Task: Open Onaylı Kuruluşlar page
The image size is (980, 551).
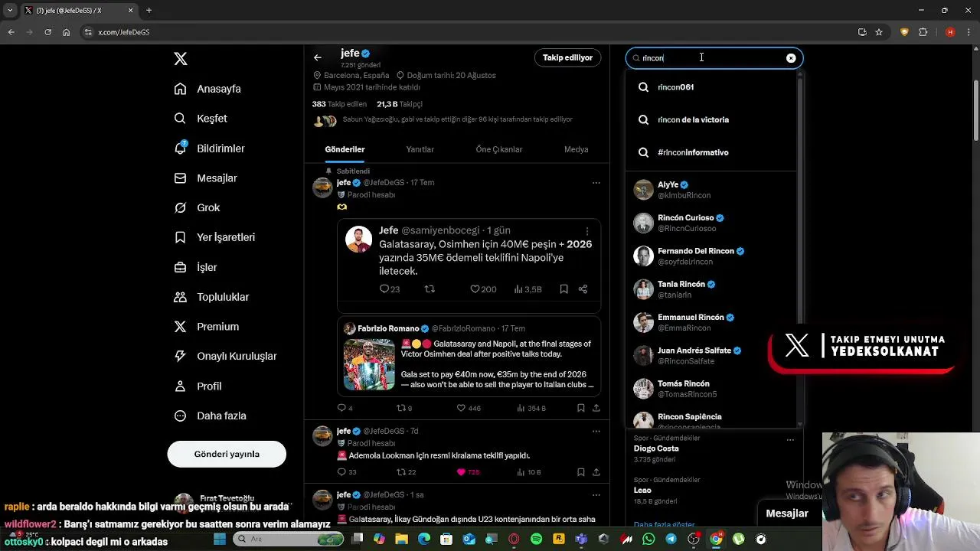Action: 225,356
